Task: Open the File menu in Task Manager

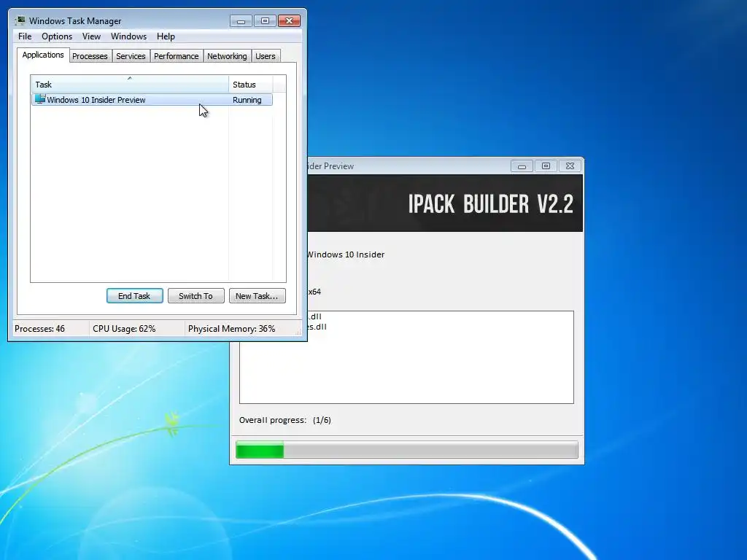Action: [25, 36]
